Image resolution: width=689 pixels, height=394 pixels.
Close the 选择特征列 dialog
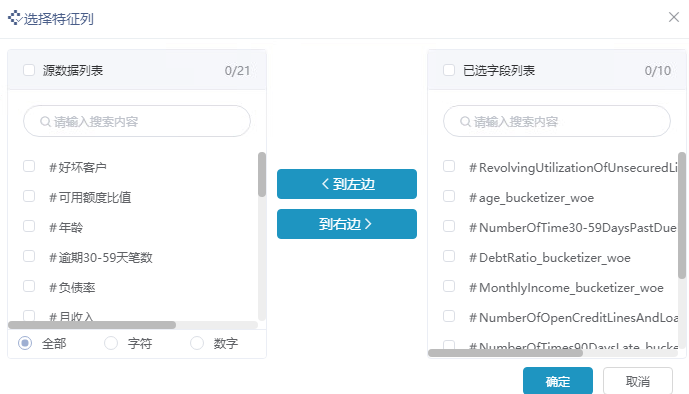click(674, 17)
